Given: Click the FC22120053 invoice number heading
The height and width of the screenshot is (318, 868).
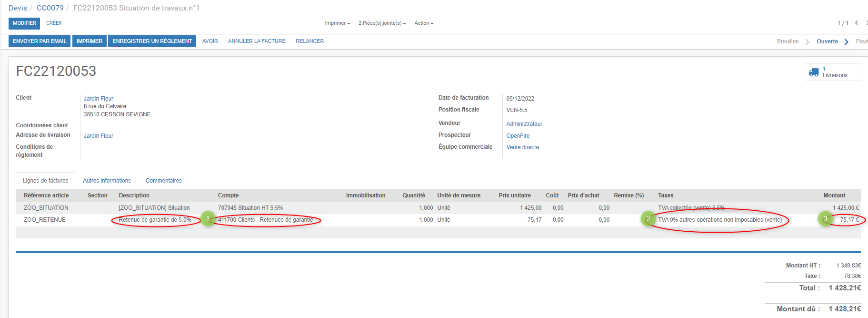Looking at the screenshot, I should click(x=56, y=71).
